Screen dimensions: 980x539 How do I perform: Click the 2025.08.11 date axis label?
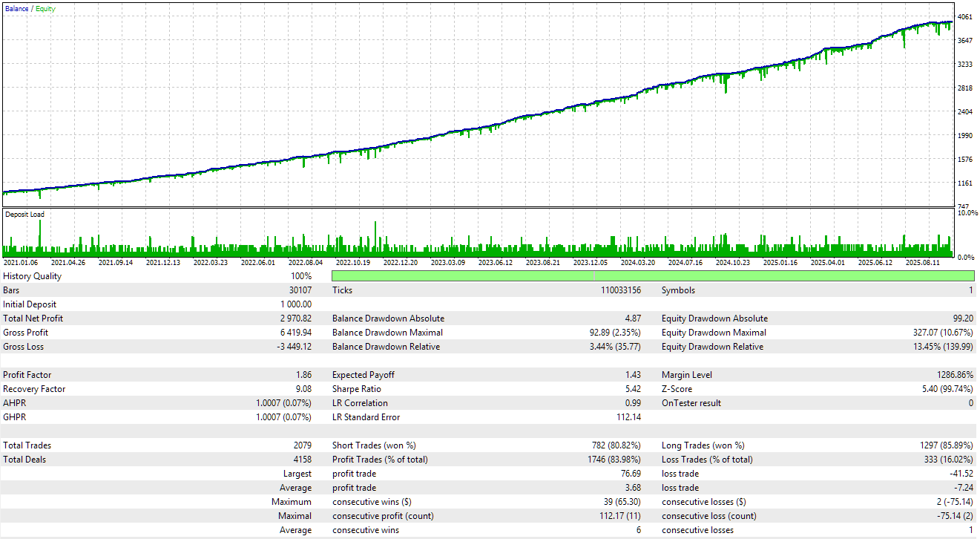click(923, 262)
